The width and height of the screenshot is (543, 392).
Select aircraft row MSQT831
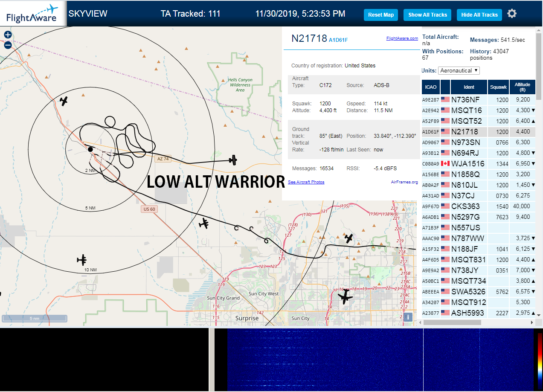478,259
